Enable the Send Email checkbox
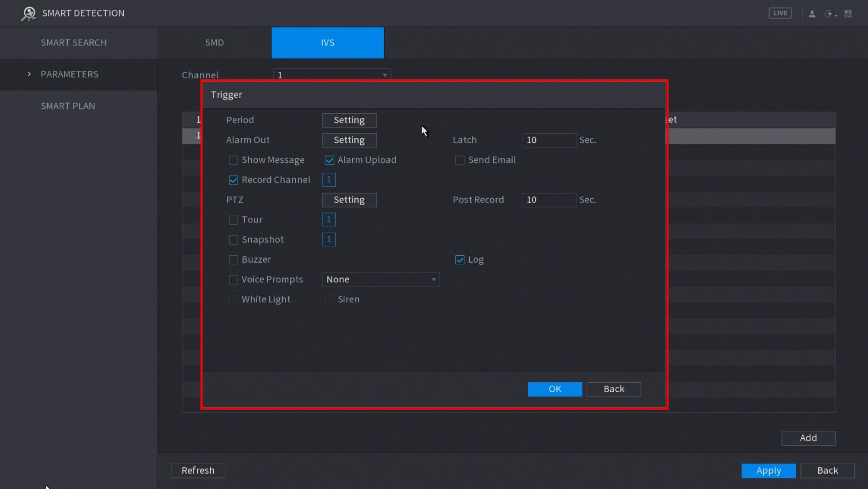Viewport: 868px width, 489px height. click(460, 160)
